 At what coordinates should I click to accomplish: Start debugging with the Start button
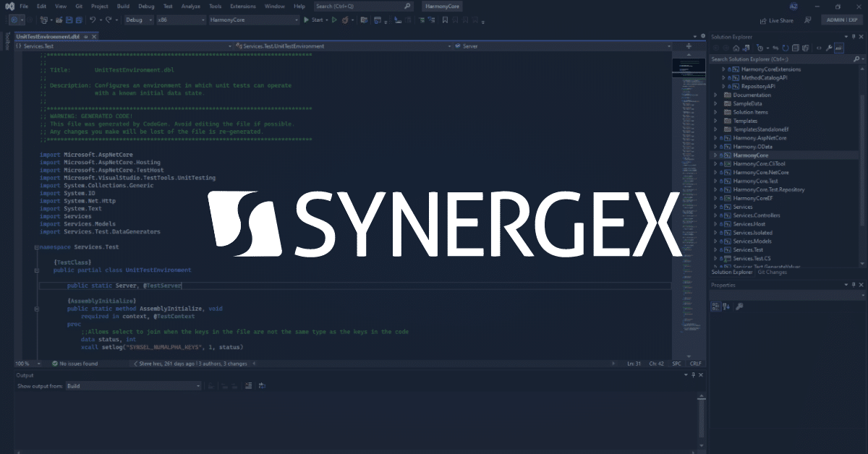tap(315, 20)
